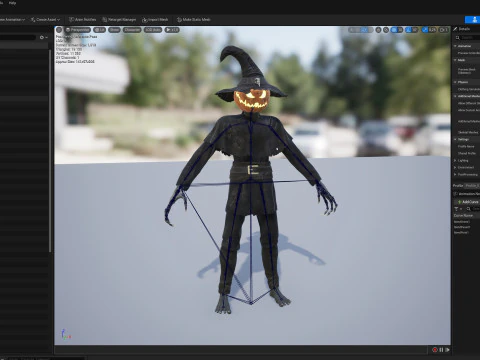This screenshot has height=360, width=480.
Task: Collapse the Mesh section in Details
Action: 455,60
